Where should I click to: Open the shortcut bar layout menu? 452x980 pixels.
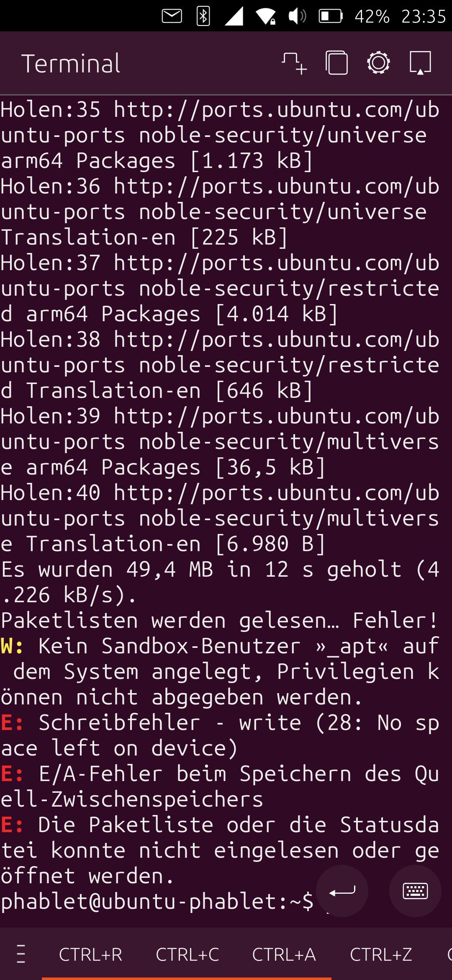click(x=21, y=954)
